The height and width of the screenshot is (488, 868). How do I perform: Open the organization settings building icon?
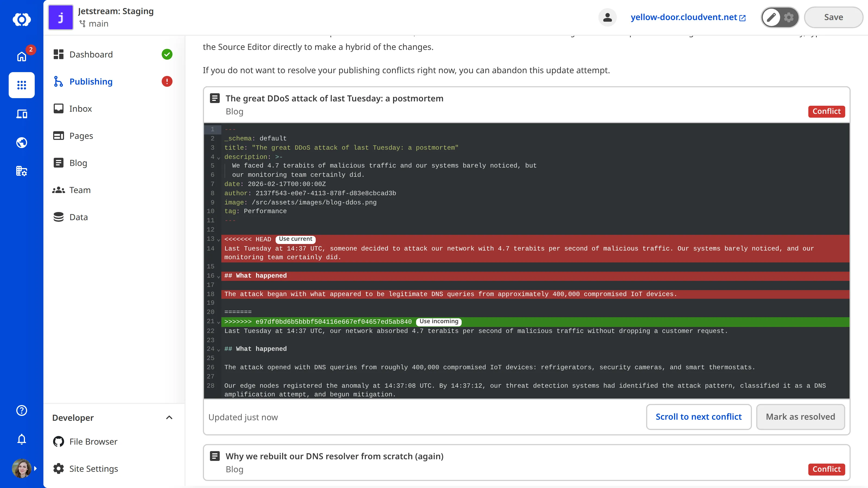tap(22, 171)
